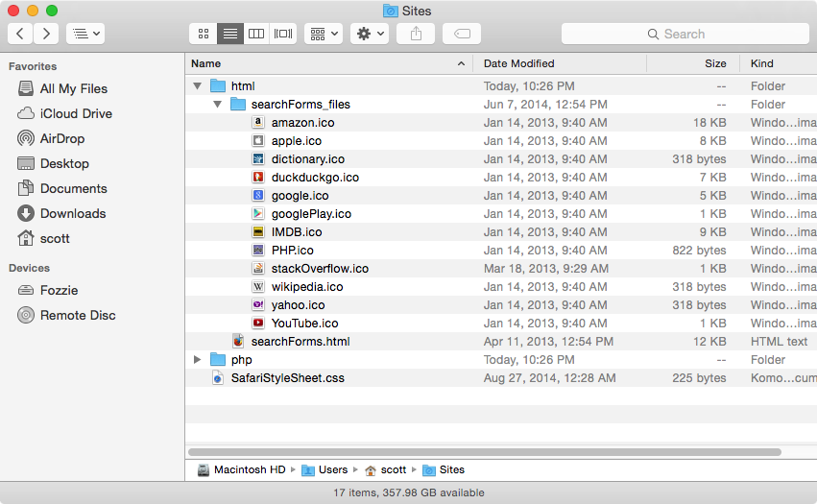Viewport: 817px width, 504px height.
Task: Select Remote Disc in sidebar
Action: (x=66, y=315)
